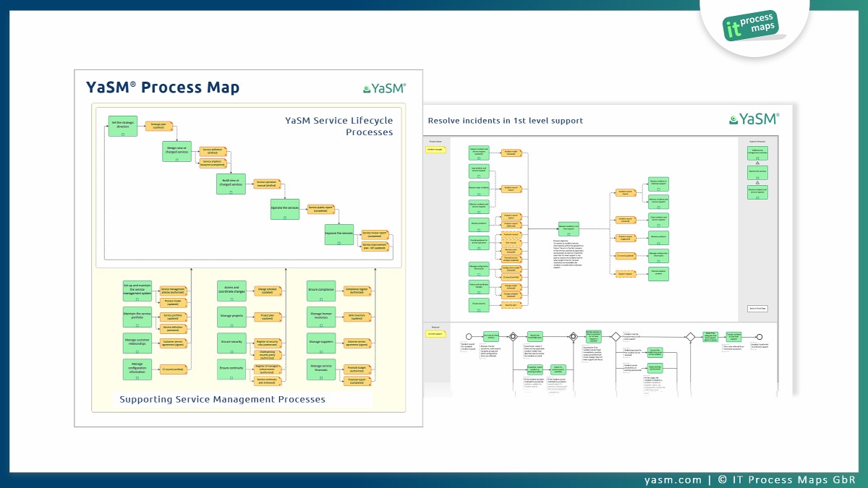Open 'Manage customer relationships' process box
The width and height of the screenshot is (868, 488).
(137, 343)
